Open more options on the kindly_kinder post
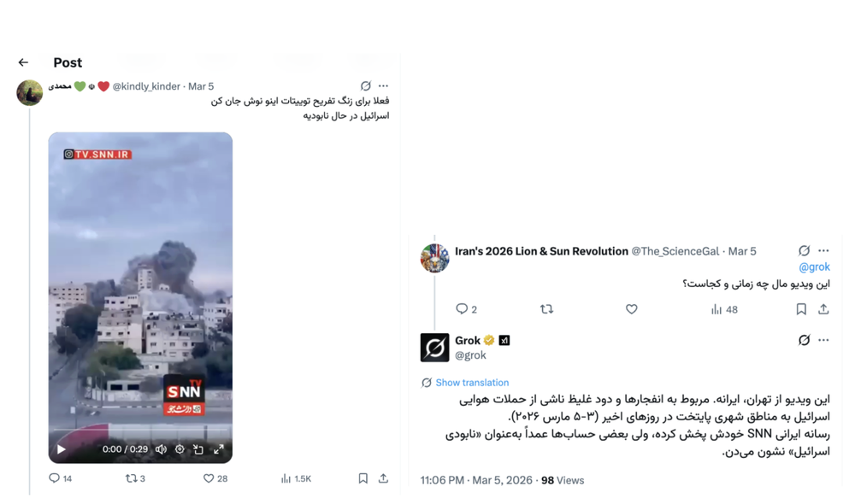The height and width of the screenshot is (504, 855). click(x=383, y=85)
